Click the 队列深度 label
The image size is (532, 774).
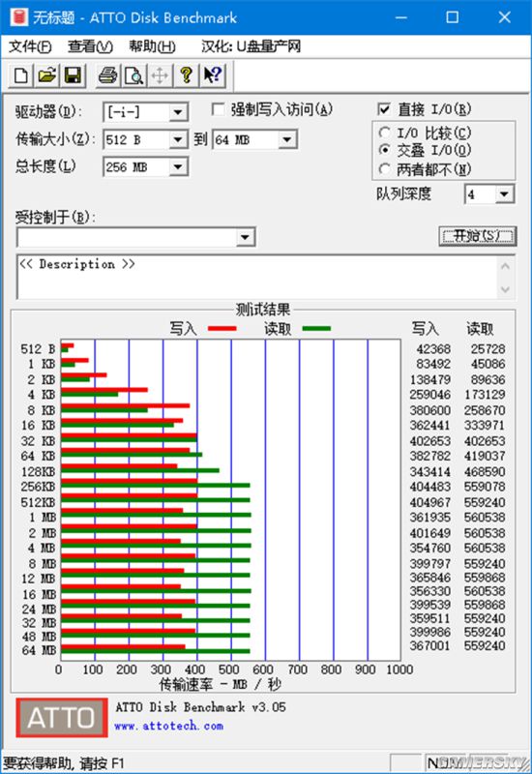pos(403,193)
